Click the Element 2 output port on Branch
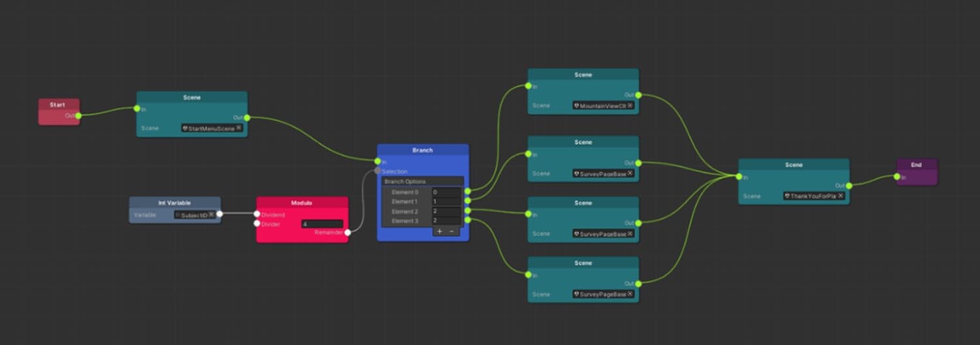 pyautogui.click(x=467, y=210)
